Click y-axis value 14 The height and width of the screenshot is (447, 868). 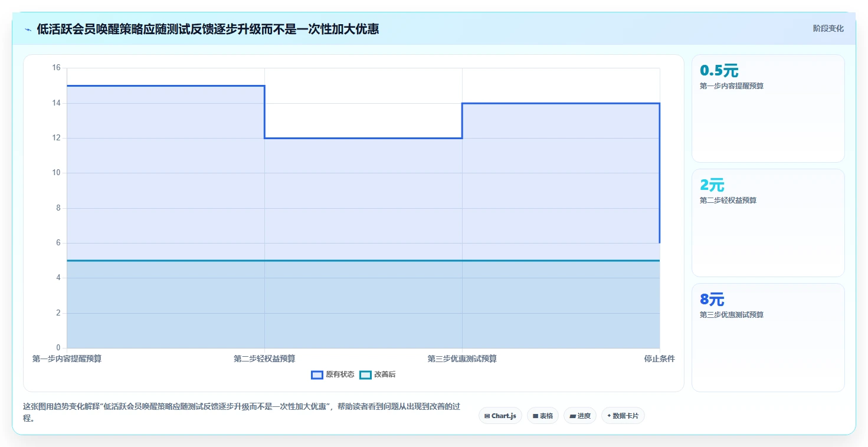pos(57,103)
